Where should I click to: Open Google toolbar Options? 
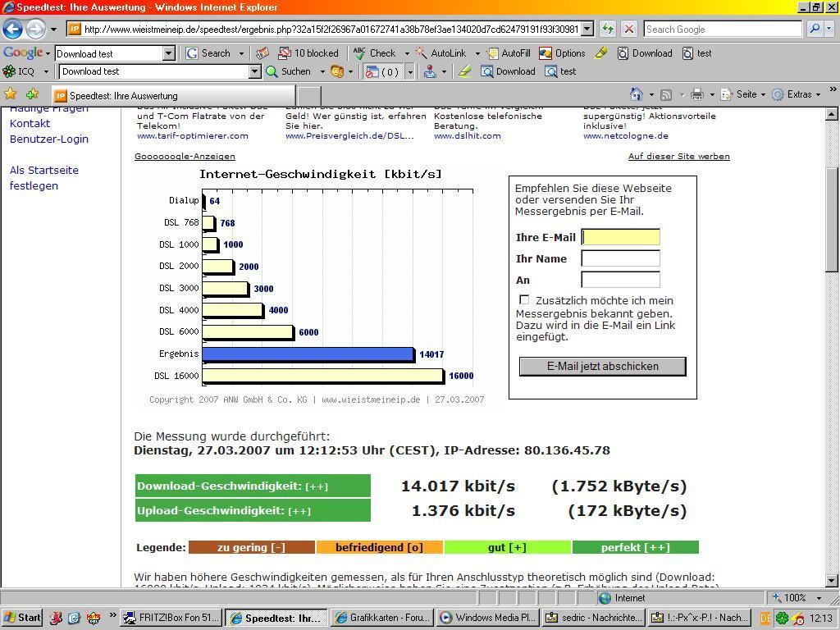563,53
